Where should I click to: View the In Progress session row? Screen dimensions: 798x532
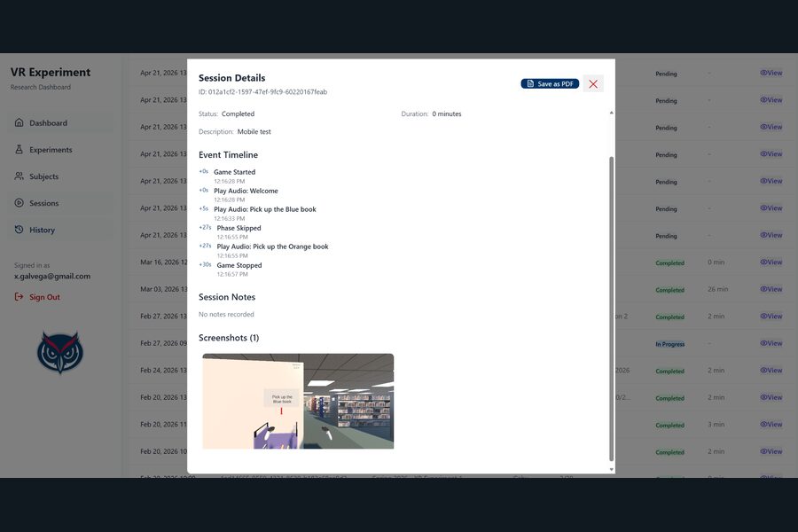[x=771, y=343]
